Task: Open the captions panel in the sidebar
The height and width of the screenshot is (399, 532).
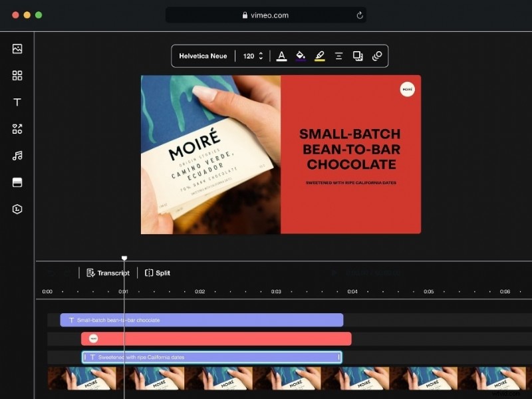Action: (17, 182)
